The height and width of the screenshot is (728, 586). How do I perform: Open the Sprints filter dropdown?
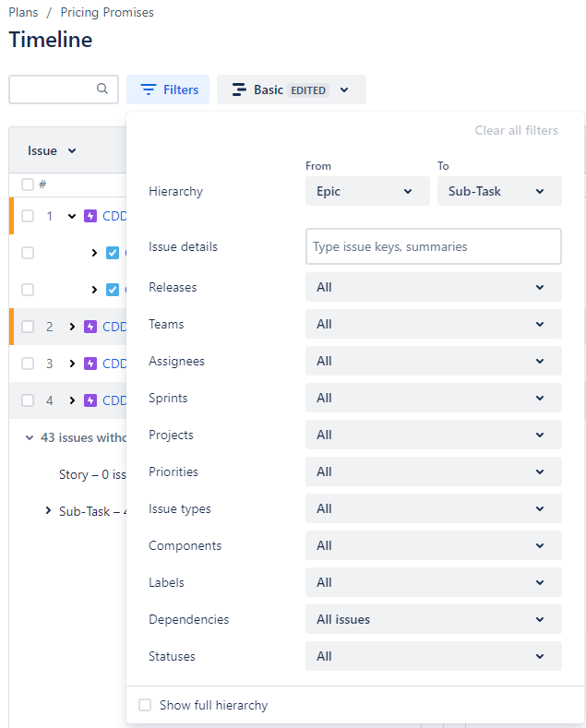(433, 398)
